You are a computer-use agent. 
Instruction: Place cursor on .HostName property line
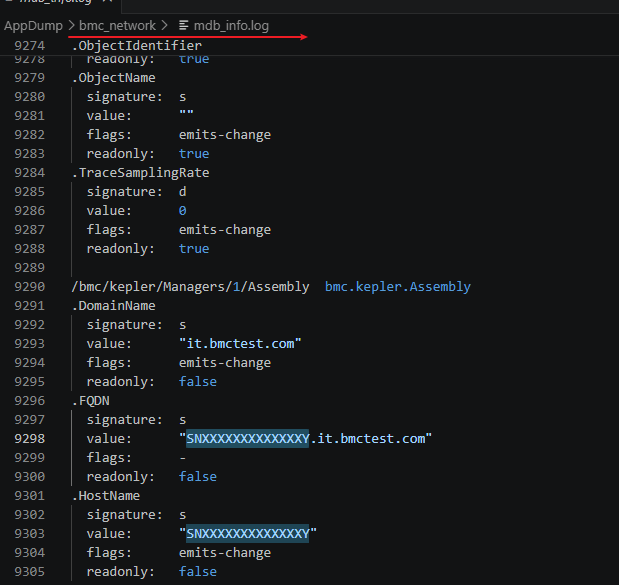[106, 496]
